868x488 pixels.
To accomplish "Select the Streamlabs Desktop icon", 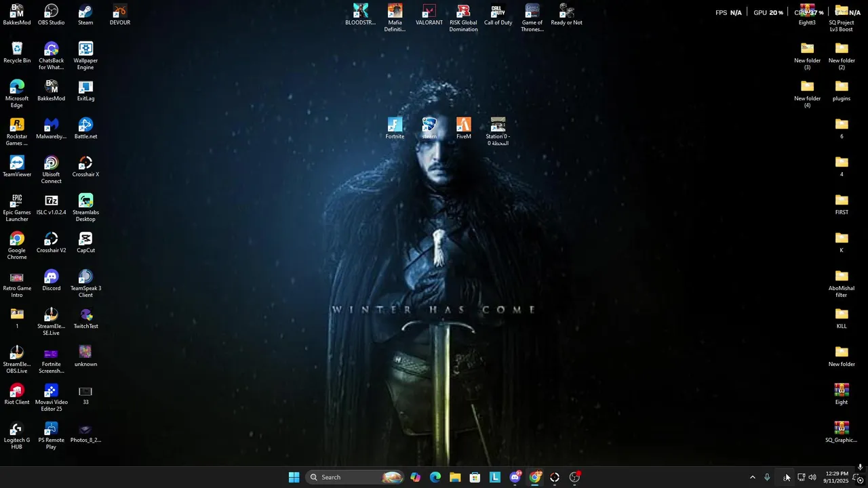I will (85, 208).
